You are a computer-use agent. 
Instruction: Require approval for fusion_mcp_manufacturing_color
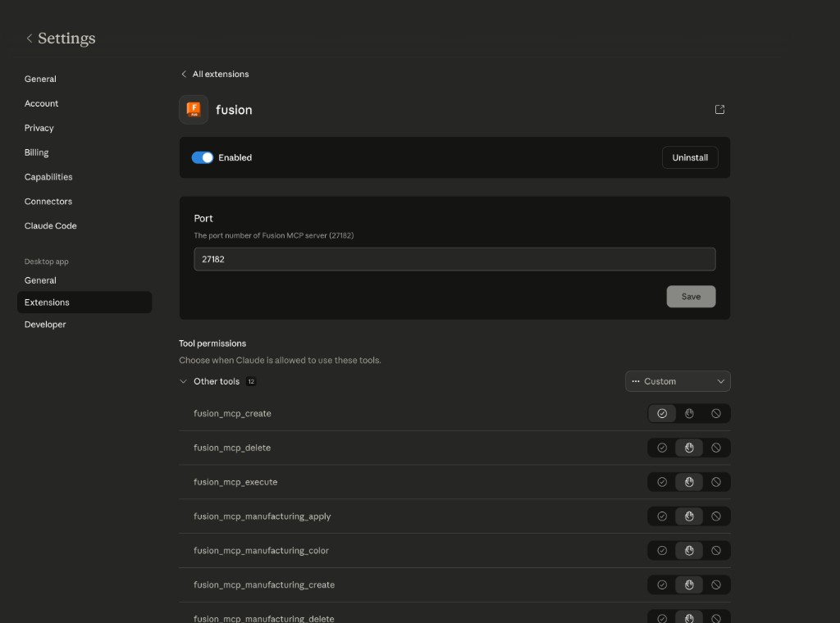tap(689, 550)
